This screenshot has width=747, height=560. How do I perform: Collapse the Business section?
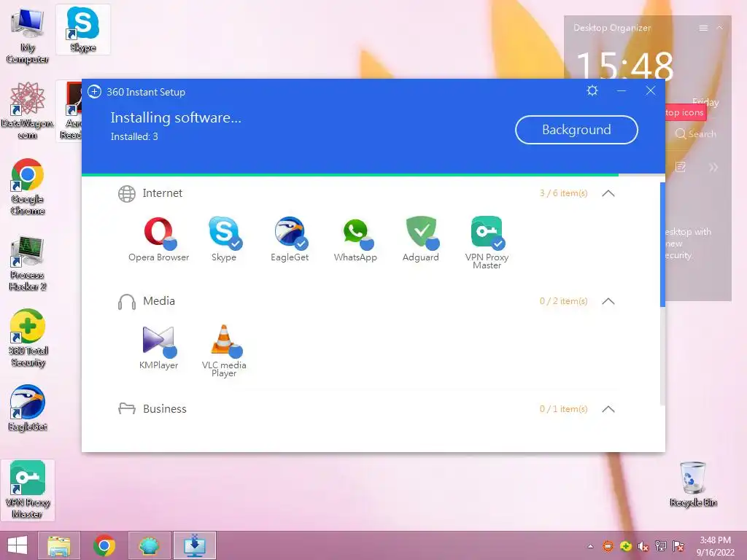(608, 409)
